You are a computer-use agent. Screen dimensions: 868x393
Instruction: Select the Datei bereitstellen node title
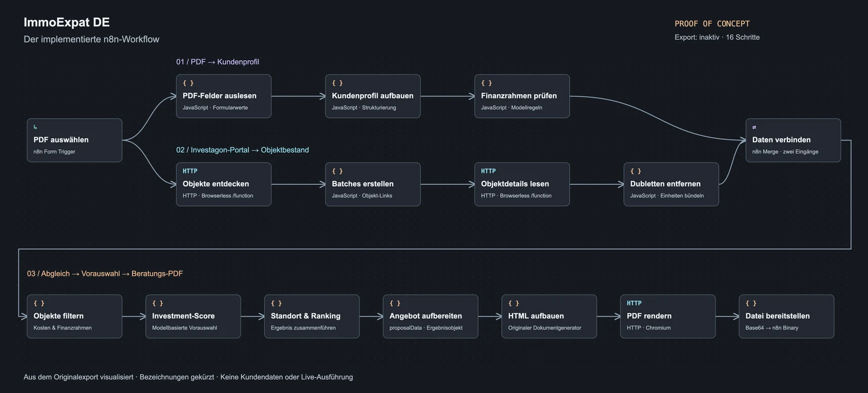point(778,316)
